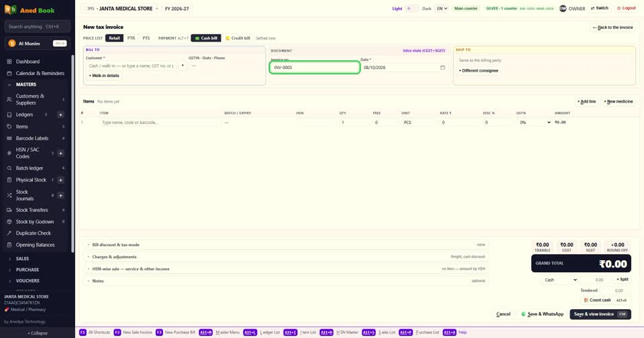The width and height of the screenshot is (644, 338).
Task: Click the Search anything box
Action: click(x=38, y=27)
